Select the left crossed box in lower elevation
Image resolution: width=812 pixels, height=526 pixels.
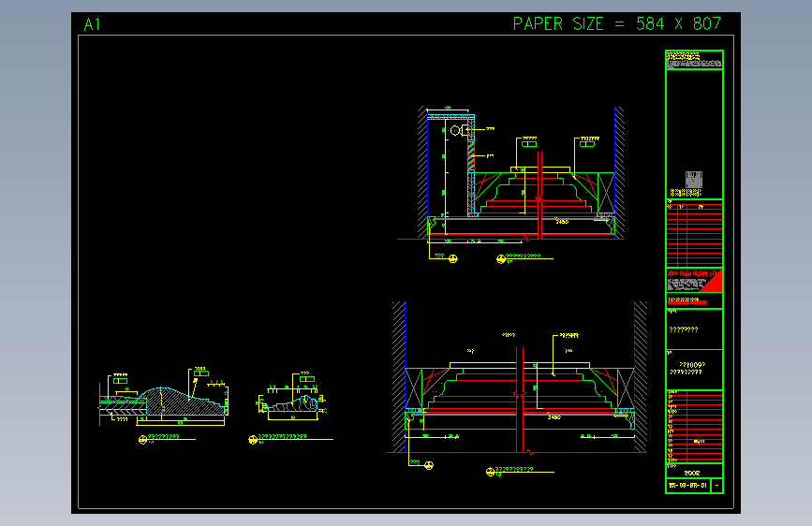point(414,388)
